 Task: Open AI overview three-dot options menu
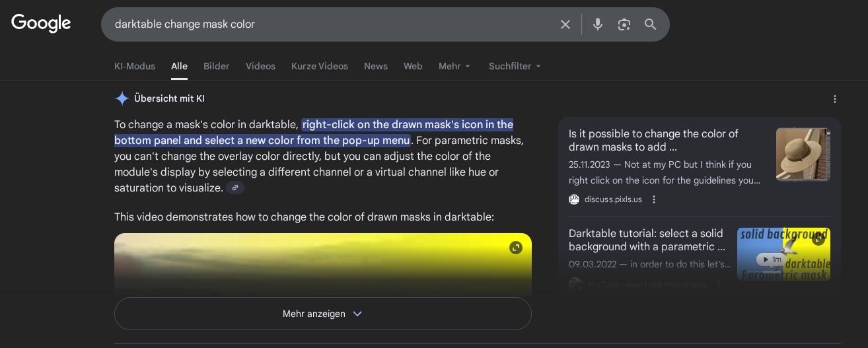pos(834,99)
